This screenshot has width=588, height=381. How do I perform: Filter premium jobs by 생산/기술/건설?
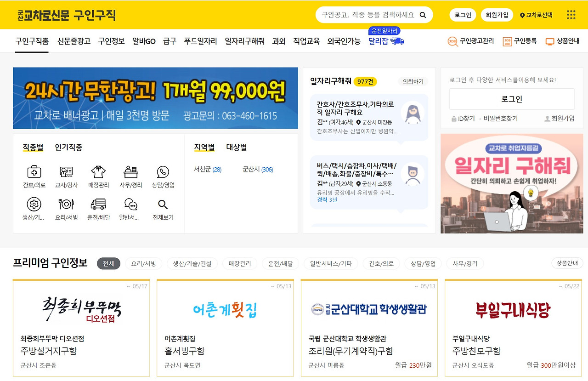(x=192, y=263)
